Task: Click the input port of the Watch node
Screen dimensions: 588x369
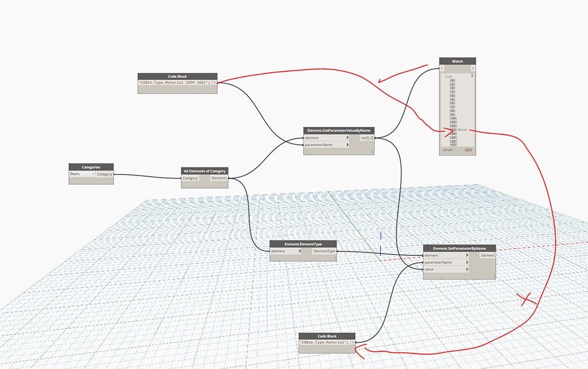Action: (x=442, y=68)
